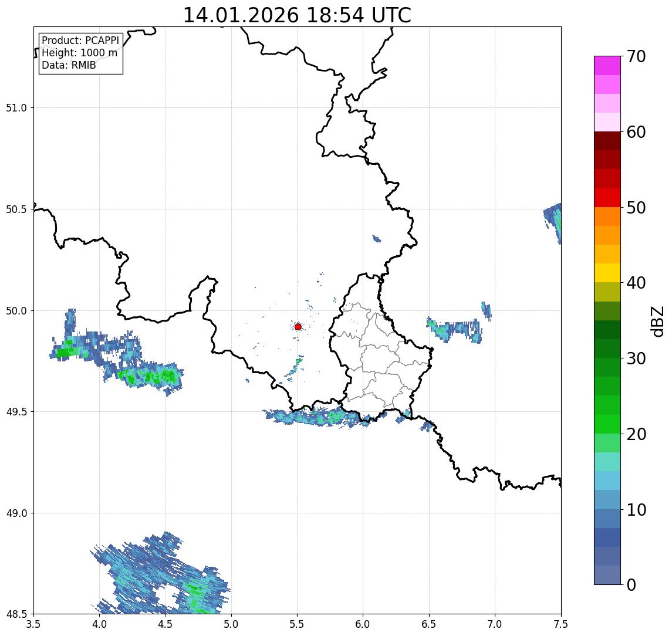This screenshot has height=636, width=672.
Task: Pick the palest pink colorbar segment above 60
Action: click(x=607, y=122)
